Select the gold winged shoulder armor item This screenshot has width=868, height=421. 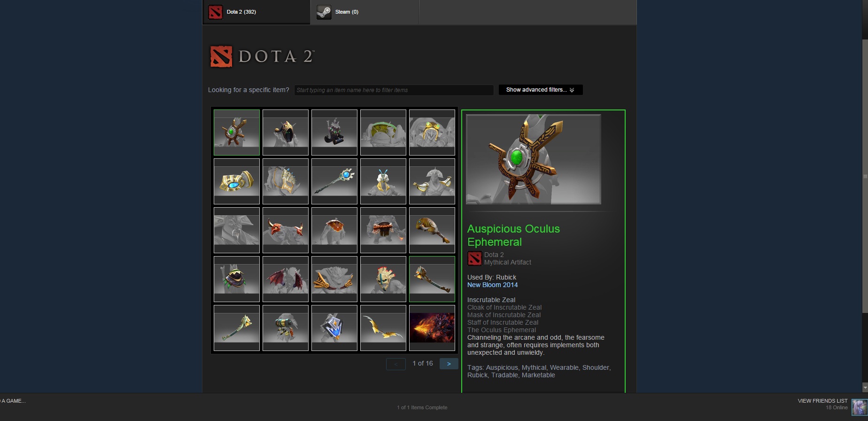click(432, 181)
